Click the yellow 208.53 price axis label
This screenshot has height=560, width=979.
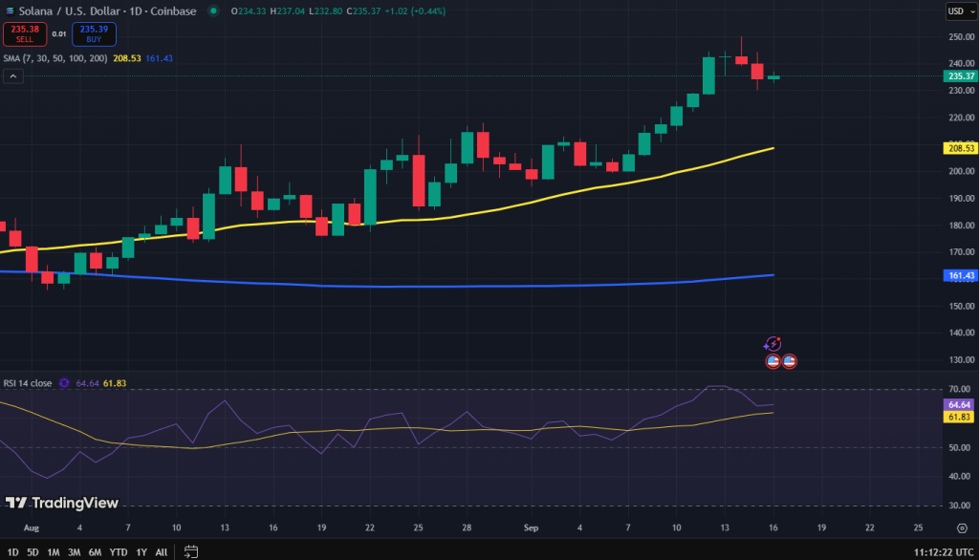960,148
